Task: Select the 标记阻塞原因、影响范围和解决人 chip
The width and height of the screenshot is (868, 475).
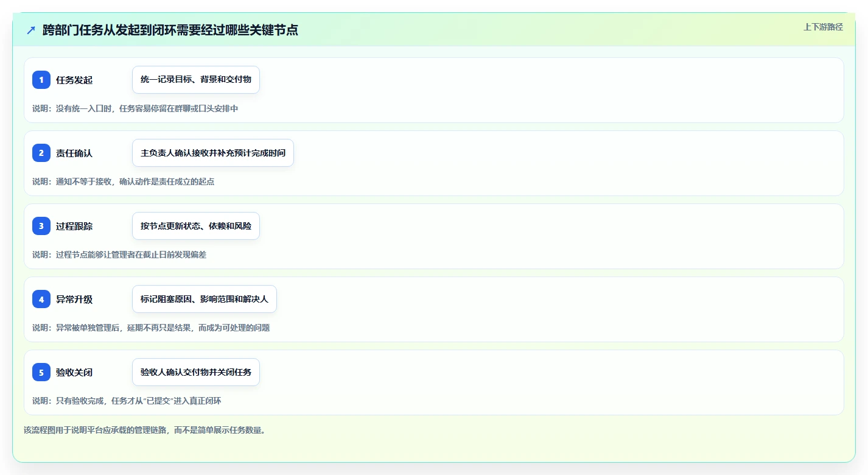Action: [205, 299]
